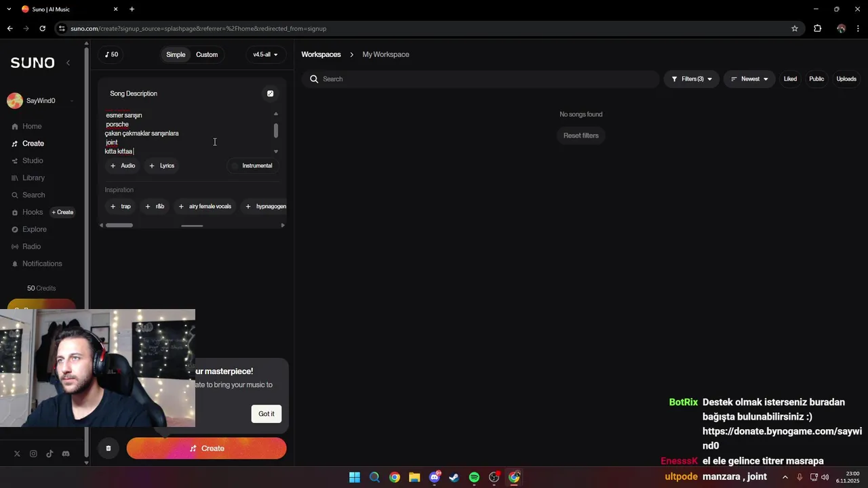Switch to Custom mode tab
Image resolution: width=868 pixels, height=488 pixels.
pos(207,54)
